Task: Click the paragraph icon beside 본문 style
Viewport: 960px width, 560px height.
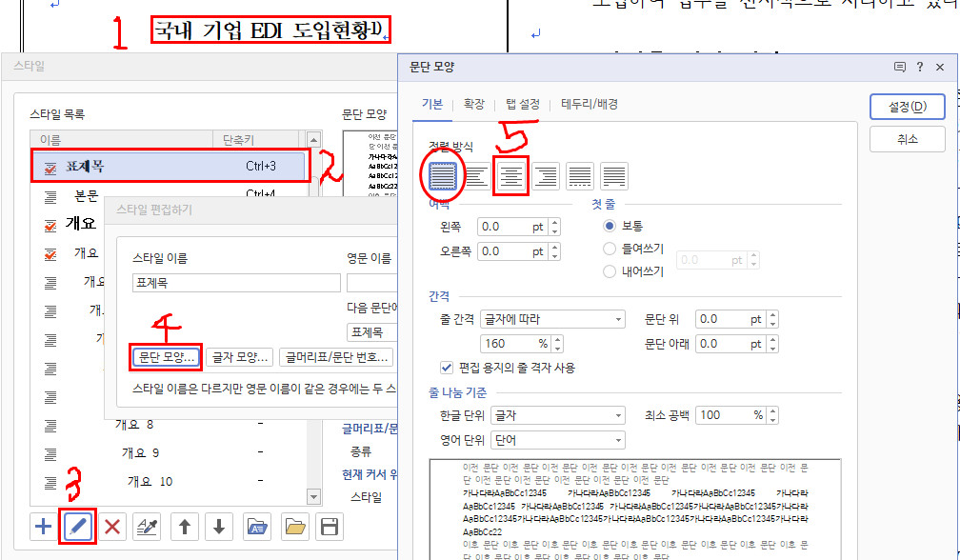Action: [50, 196]
